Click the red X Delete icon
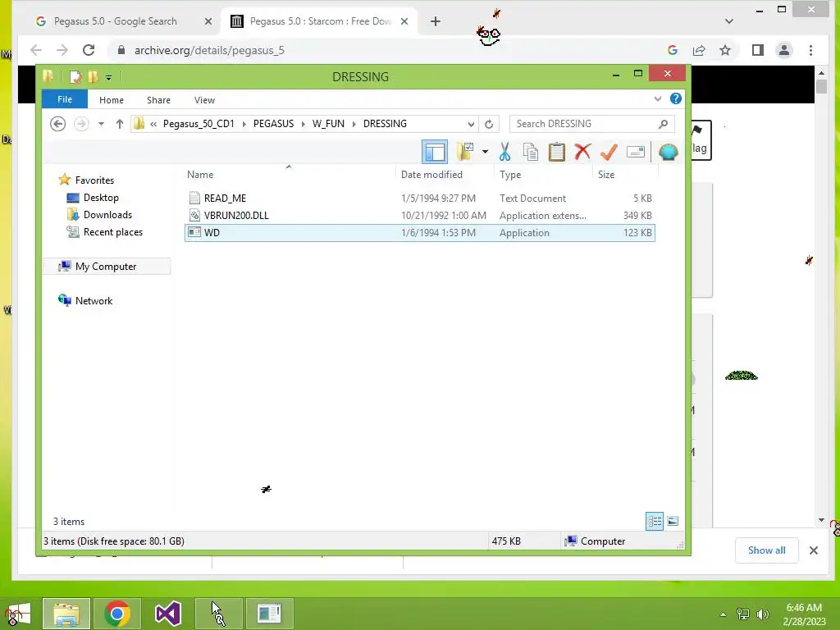840x630 pixels. coord(582,152)
